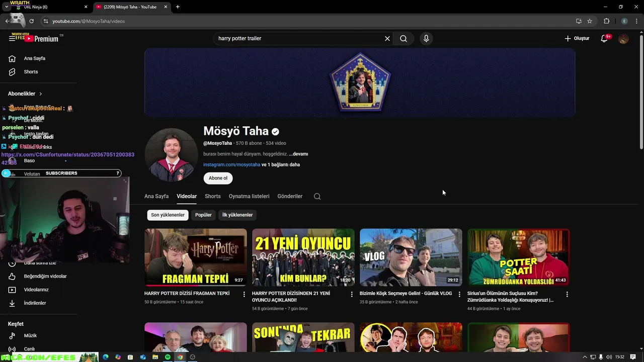Open the YouTube hamburger guide menu
644x362 pixels.
point(12,39)
